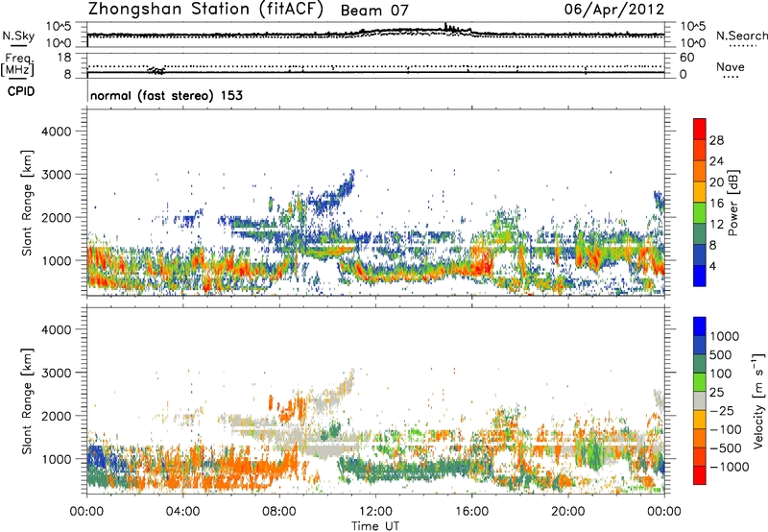This screenshot has width=768, height=532.
Task: Click the '12' label on the Power scale
Action: pyautogui.click(x=716, y=225)
